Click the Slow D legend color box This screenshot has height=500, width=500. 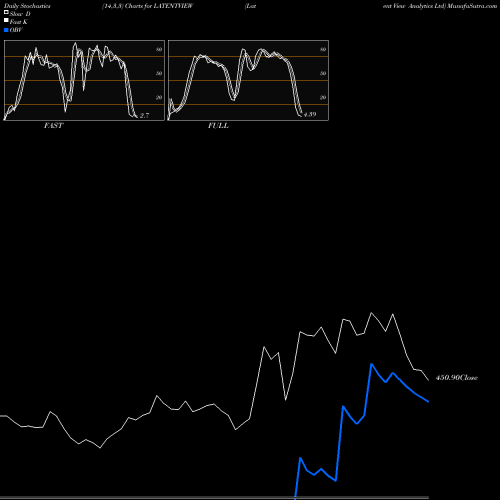pos(6,13)
